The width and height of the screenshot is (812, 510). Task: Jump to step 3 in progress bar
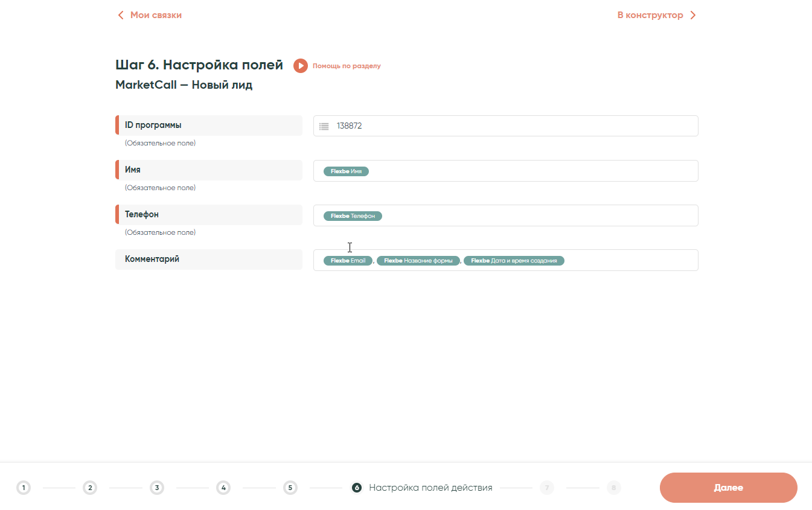pyautogui.click(x=157, y=488)
